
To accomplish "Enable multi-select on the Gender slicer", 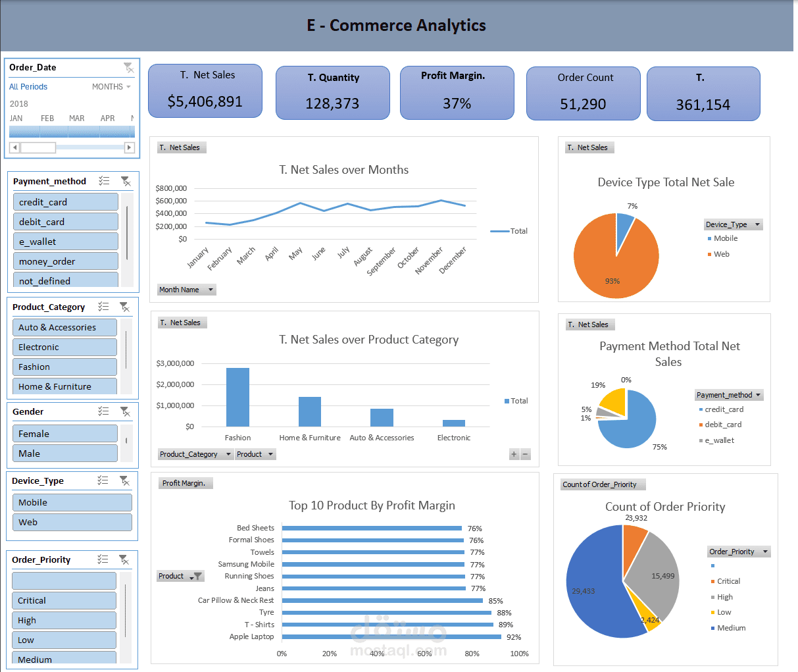I will pos(103,411).
